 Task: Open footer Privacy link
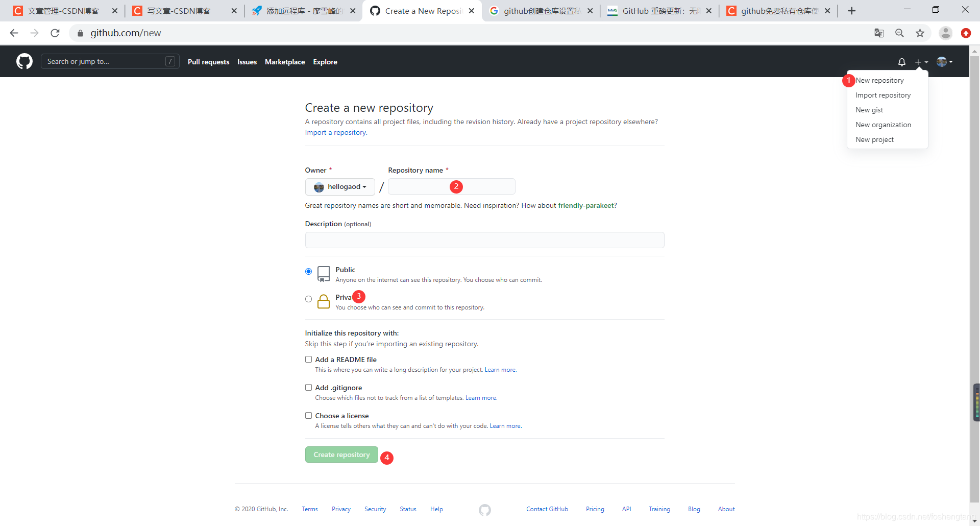click(x=341, y=509)
